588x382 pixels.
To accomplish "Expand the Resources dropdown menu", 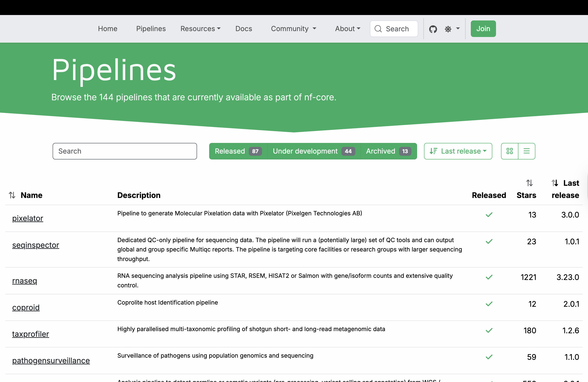I will pyautogui.click(x=200, y=29).
